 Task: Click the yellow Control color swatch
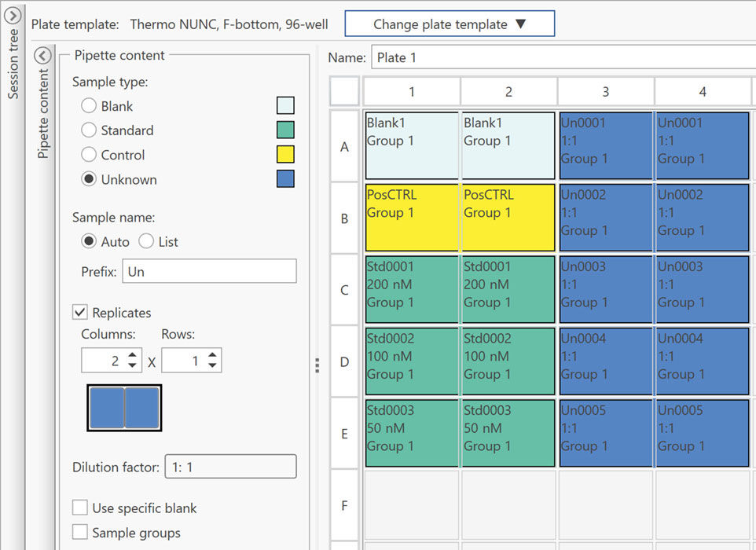point(285,155)
